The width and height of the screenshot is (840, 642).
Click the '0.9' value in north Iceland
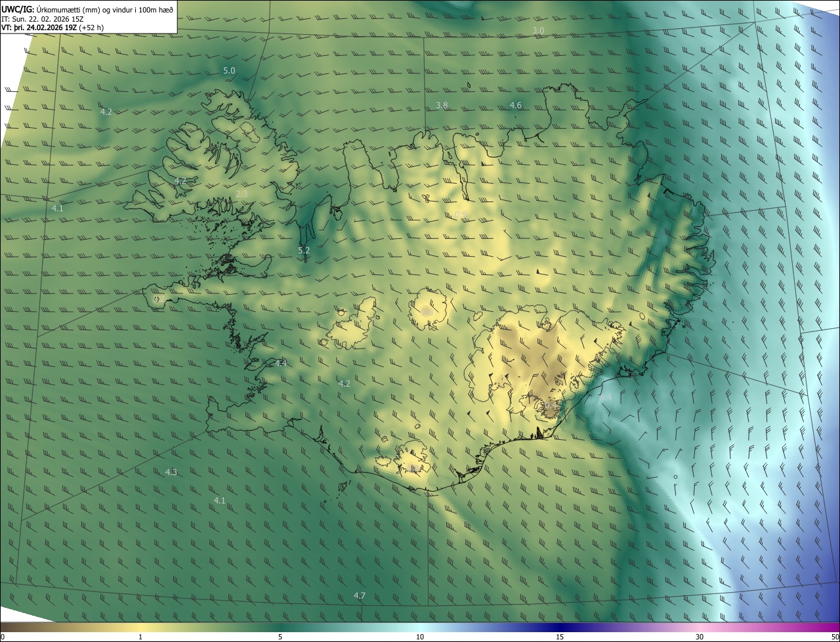pyautogui.click(x=460, y=214)
